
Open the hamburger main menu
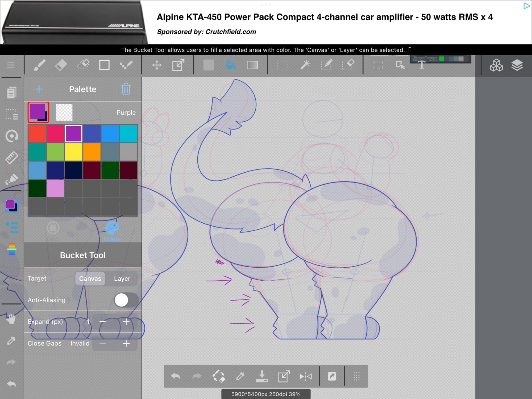11,65
